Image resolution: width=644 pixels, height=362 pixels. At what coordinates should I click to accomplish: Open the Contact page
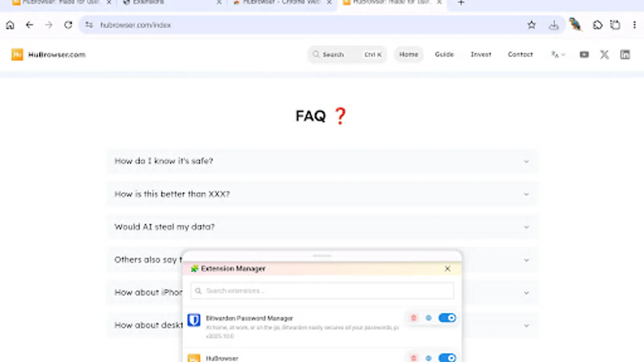coord(520,55)
